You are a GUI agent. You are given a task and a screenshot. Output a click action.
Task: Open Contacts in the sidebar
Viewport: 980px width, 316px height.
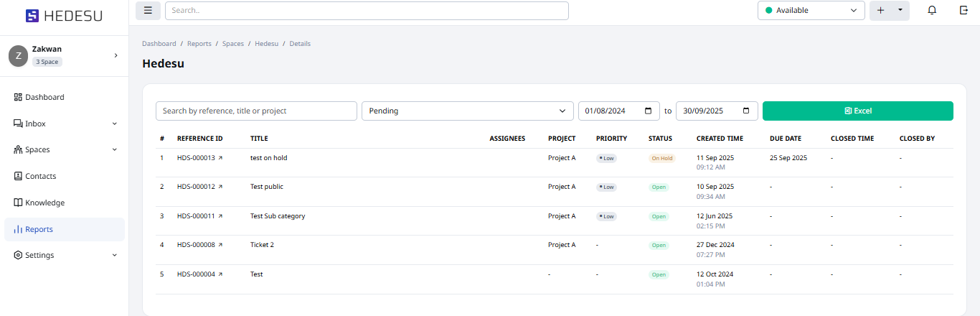(40, 176)
